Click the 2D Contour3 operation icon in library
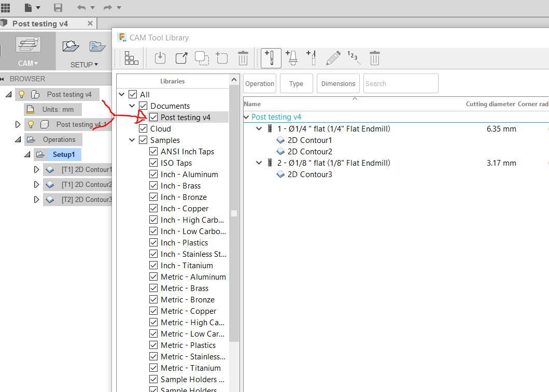This screenshot has height=392, width=549. 280,174
